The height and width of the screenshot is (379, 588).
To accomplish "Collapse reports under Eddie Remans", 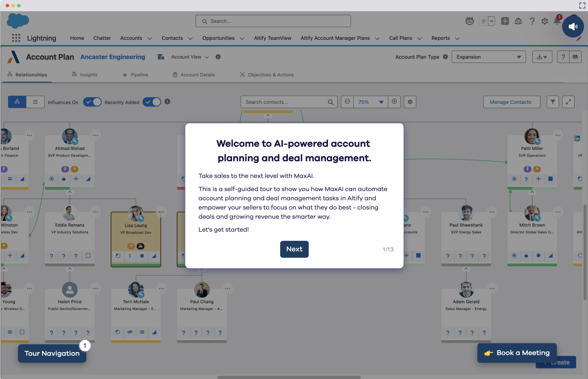I will 70,269.
